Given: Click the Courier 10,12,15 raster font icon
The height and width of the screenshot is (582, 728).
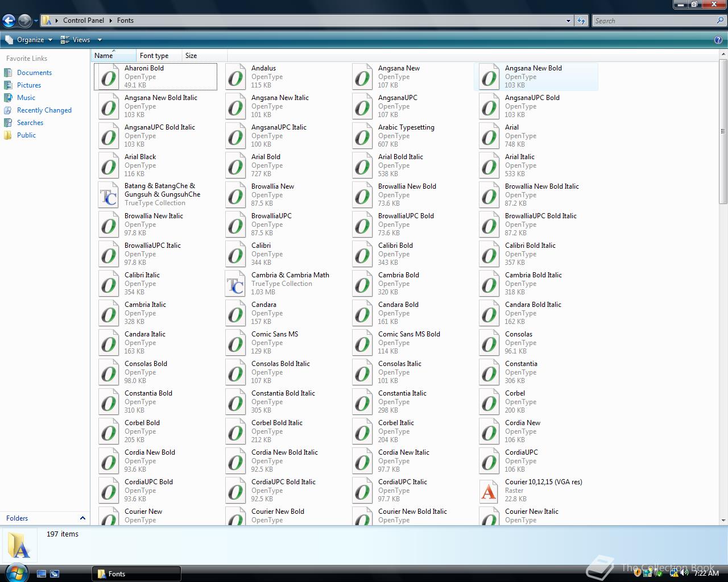Looking at the screenshot, I should [x=489, y=490].
